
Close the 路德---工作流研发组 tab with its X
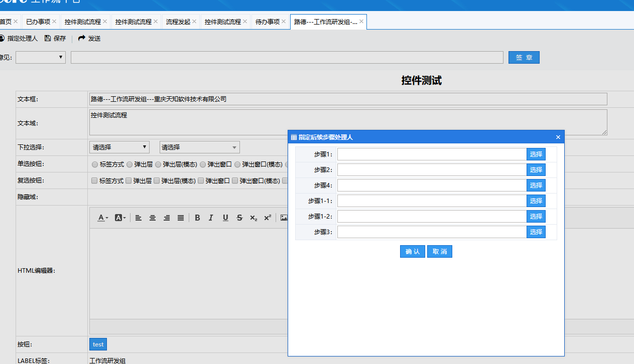(361, 22)
